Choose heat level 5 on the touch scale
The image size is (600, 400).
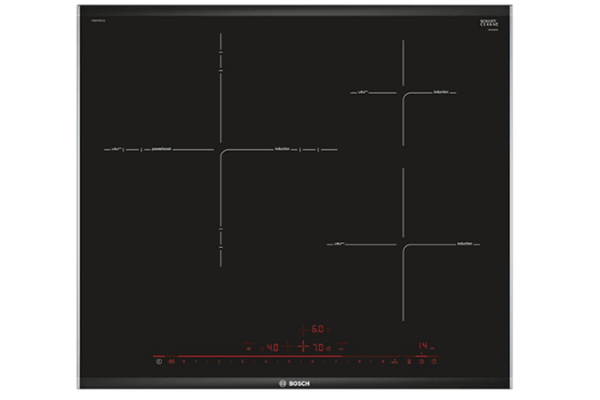coord(289,361)
